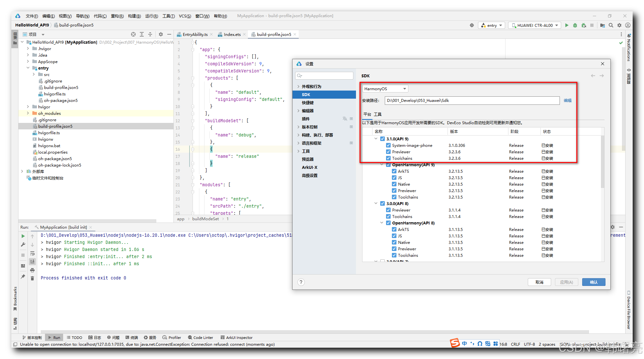Open the search everywhere magnifier icon
Image resolution: width=644 pixels, height=359 pixels.
[x=611, y=25]
